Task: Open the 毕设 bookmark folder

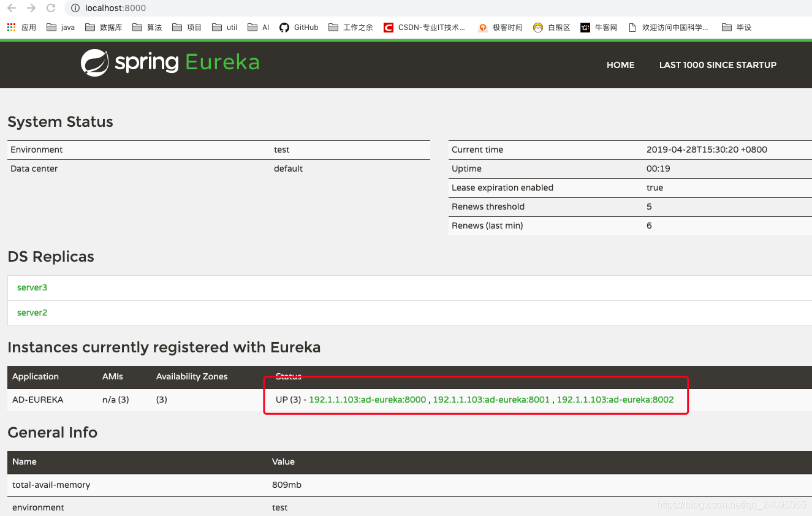Action: point(737,28)
